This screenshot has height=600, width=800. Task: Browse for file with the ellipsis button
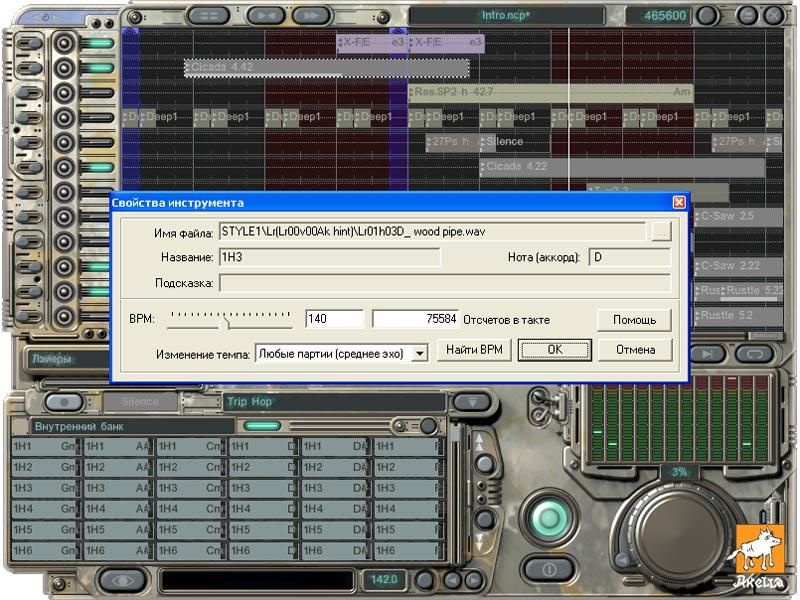coord(660,232)
